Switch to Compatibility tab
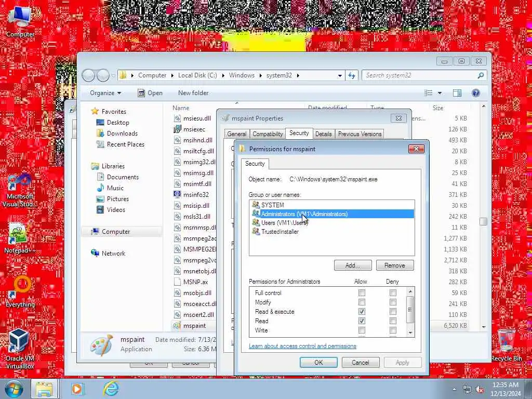532x399 pixels. click(268, 134)
